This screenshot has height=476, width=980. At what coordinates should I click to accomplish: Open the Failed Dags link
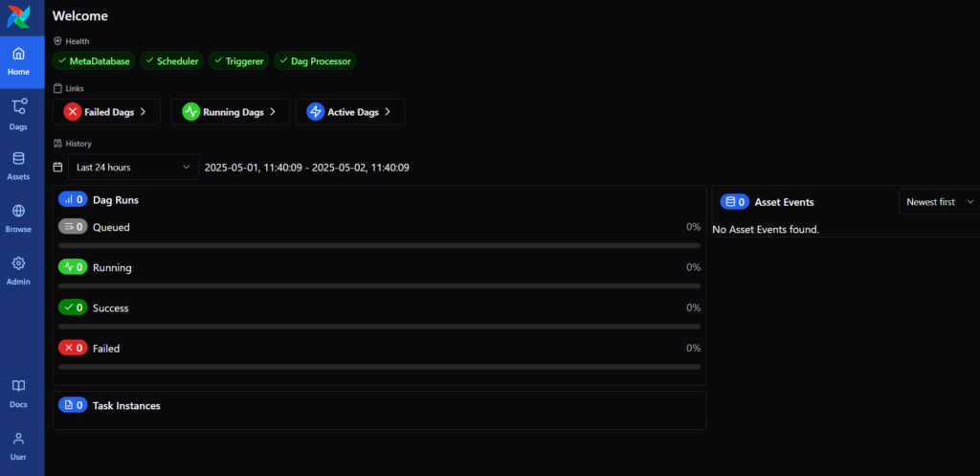tap(104, 112)
